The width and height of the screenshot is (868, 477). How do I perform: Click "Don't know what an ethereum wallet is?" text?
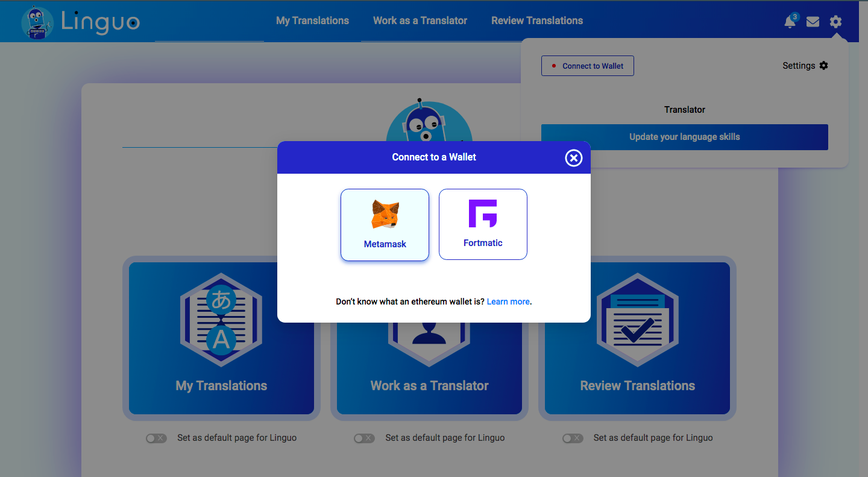click(x=410, y=302)
